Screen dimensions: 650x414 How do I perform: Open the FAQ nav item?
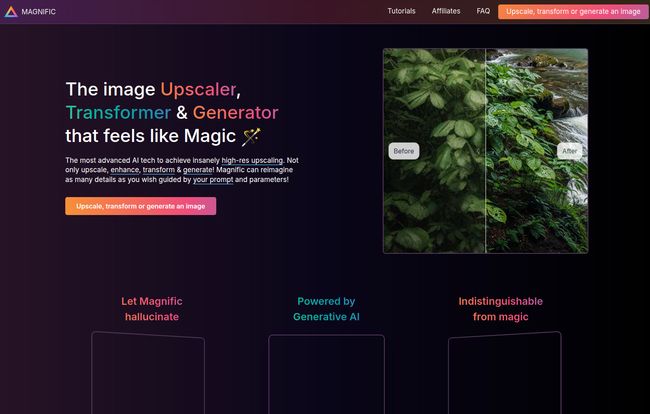[x=483, y=11]
